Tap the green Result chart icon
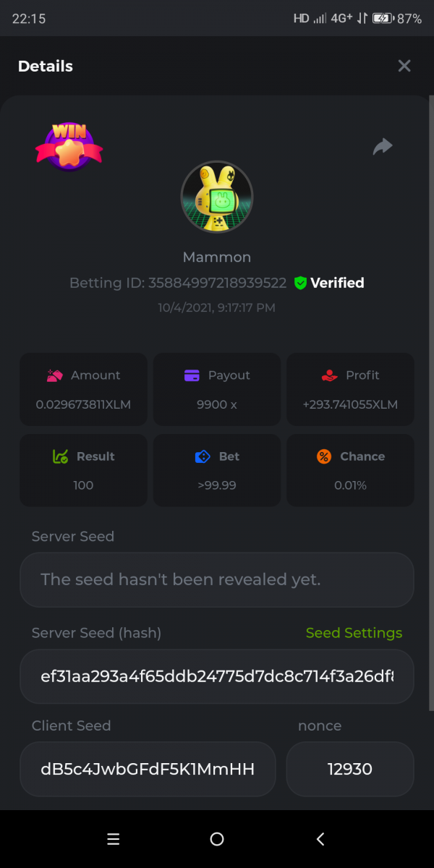The width and height of the screenshot is (434, 868). (x=61, y=456)
